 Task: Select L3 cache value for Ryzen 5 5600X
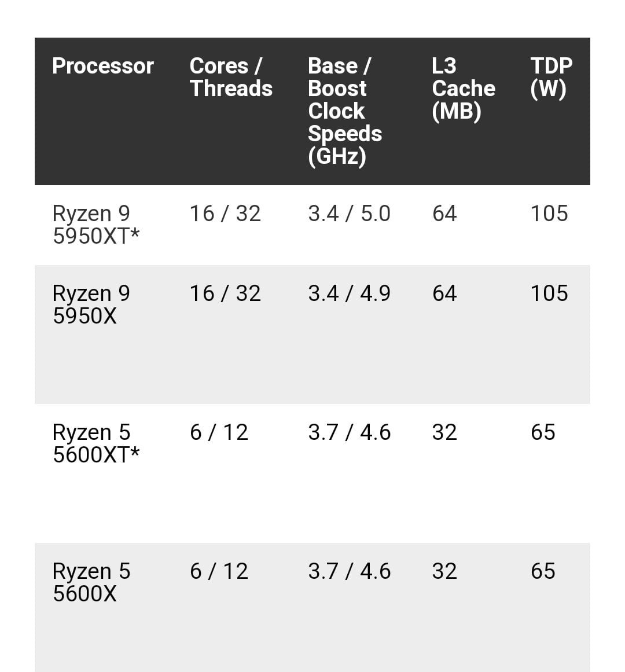point(444,571)
